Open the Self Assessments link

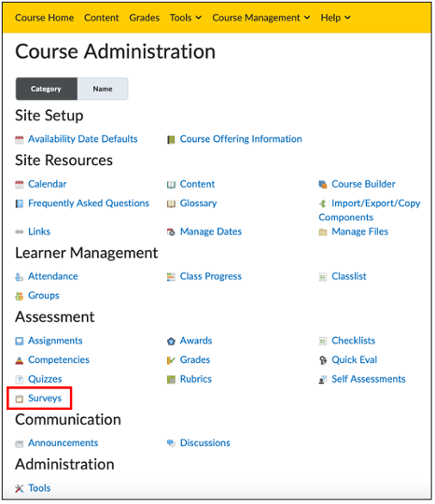pos(369,379)
